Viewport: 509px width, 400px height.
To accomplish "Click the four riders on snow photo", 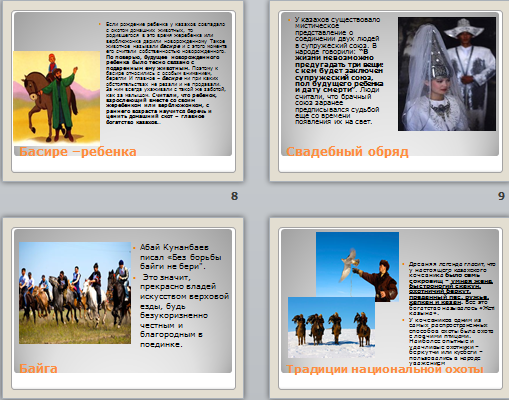I will (331, 327).
